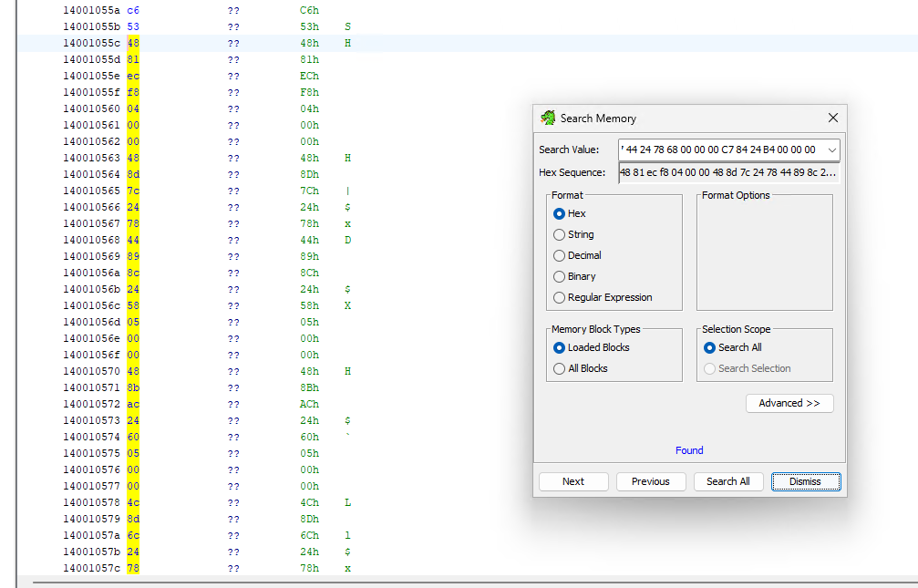Select the Binary format radio button
Viewport: 918px width, 588px height.
[560, 276]
